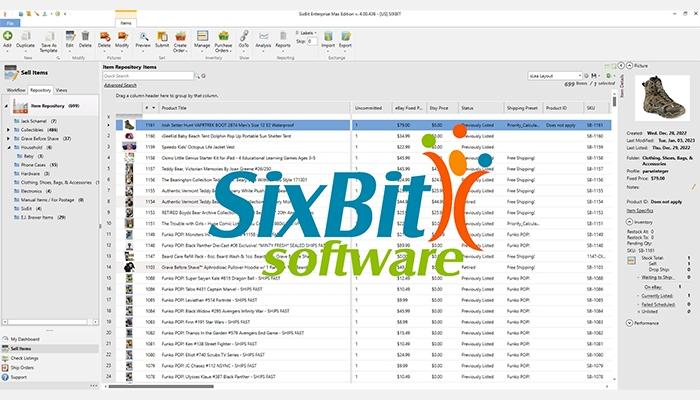Click the quick search magnifier icon
This screenshot has height=400, width=700.
point(197,76)
